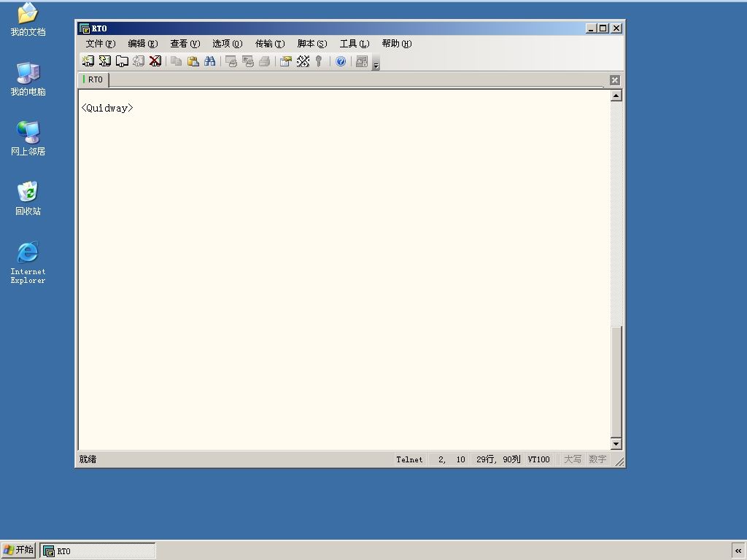Open the 脚本(S) menu

tap(312, 44)
